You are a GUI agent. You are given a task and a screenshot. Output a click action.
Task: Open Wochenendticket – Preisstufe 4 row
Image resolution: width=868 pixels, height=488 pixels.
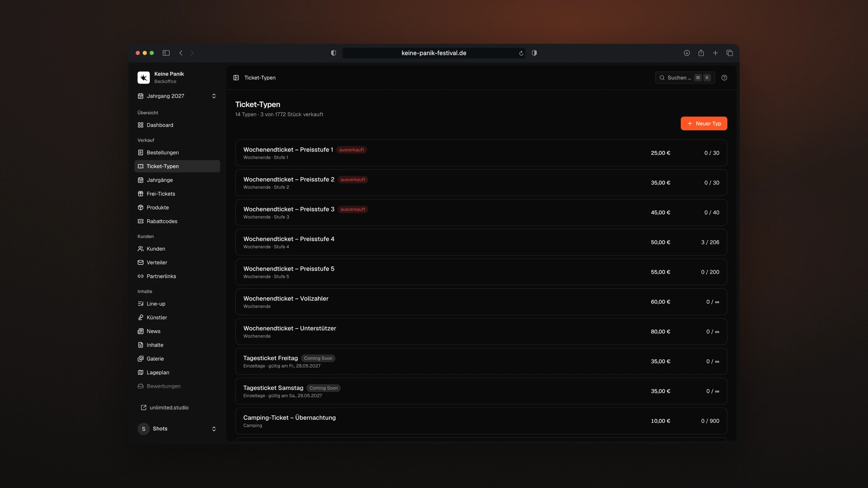(x=481, y=242)
